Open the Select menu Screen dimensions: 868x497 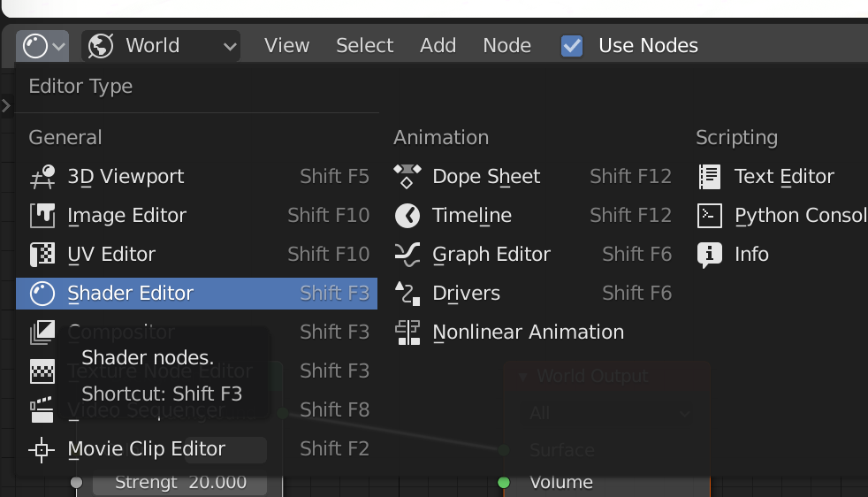click(365, 45)
